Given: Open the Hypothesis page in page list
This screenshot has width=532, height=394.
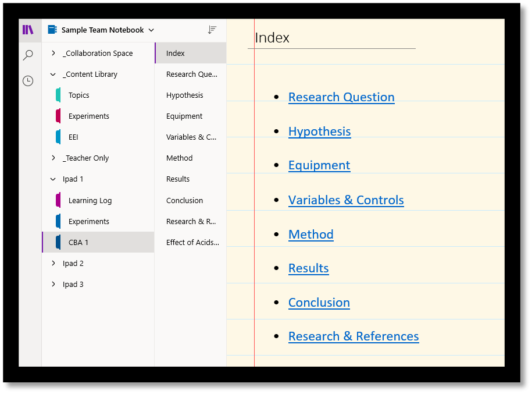Looking at the screenshot, I should [x=191, y=95].
